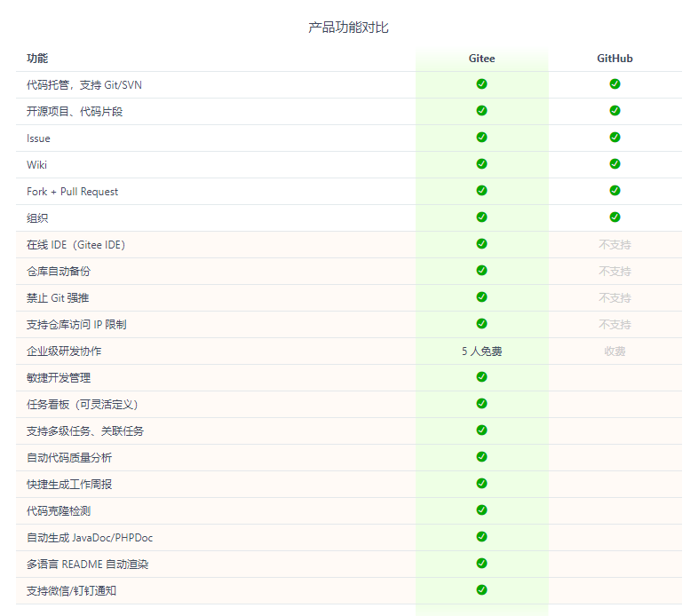Click the 代码克隆检测 label
The width and height of the screenshot is (698, 616).
point(59,511)
